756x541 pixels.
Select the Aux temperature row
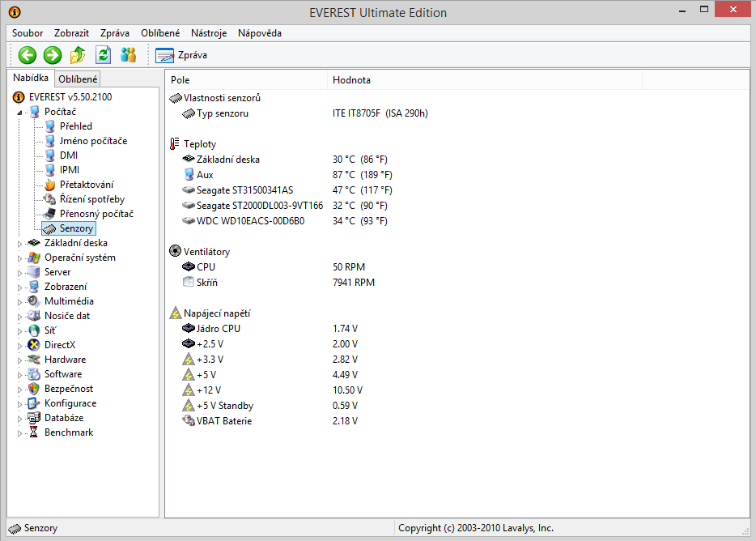[288, 175]
